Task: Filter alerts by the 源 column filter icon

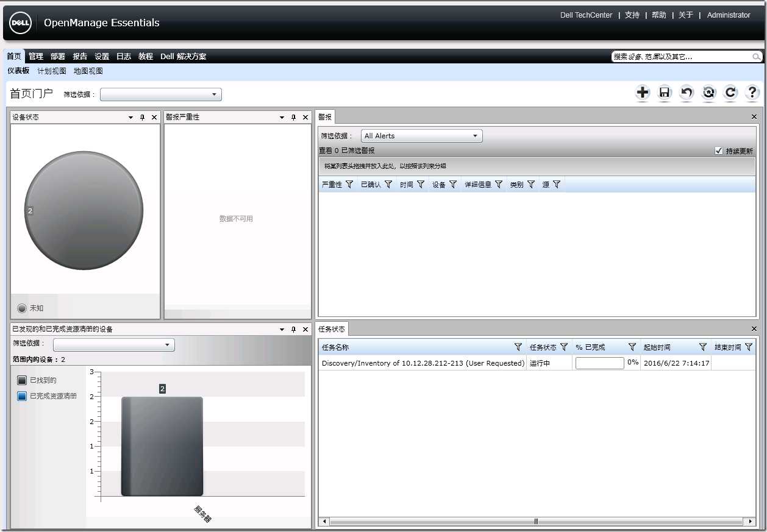Action: click(557, 184)
